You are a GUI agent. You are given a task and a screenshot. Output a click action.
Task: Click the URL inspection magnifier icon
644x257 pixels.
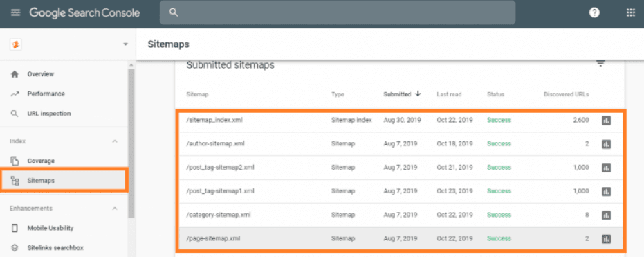[x=15, y=114]
